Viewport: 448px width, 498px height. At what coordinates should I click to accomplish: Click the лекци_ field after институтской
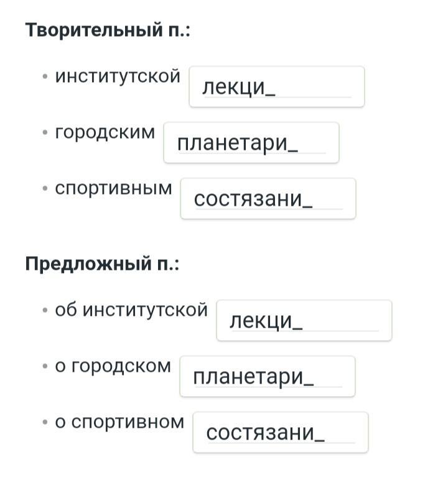click(x=277, y=86)
